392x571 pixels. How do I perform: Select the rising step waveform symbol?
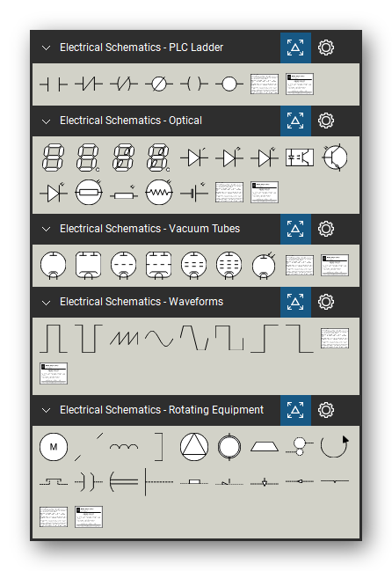pos(264,339)
